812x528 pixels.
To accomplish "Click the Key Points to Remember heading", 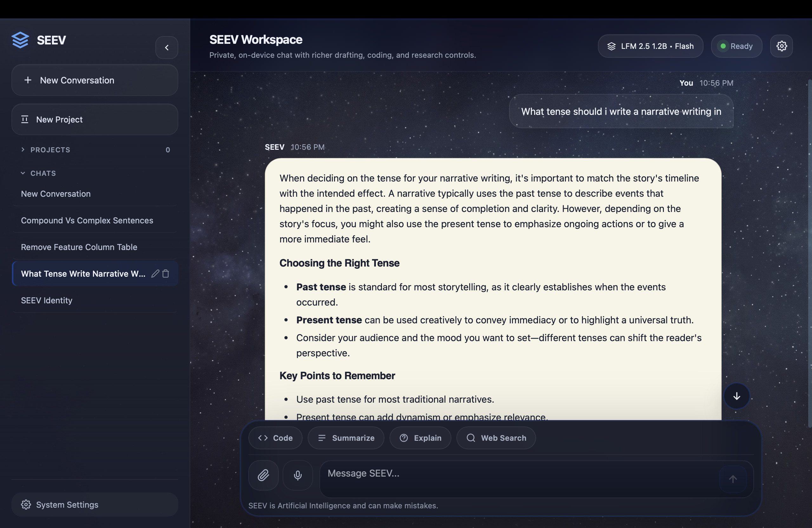I will [x=337, y=376].
